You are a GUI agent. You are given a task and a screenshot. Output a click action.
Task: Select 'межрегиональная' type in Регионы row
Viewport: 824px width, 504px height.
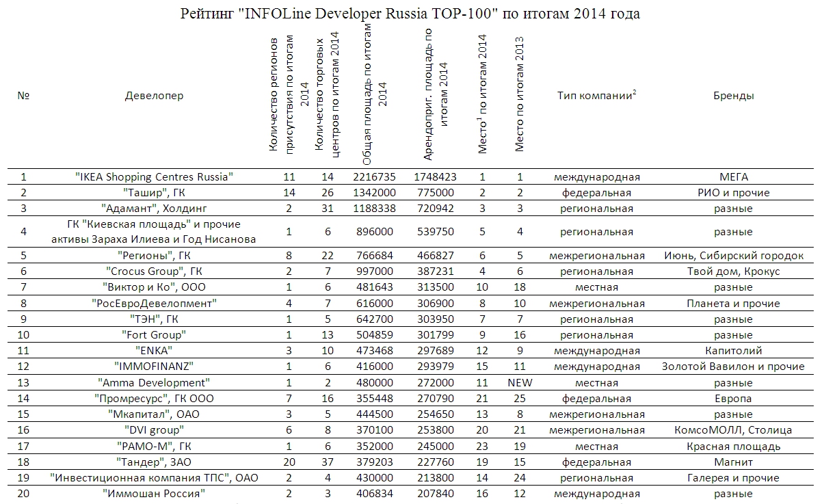click(x=597, y=256)
